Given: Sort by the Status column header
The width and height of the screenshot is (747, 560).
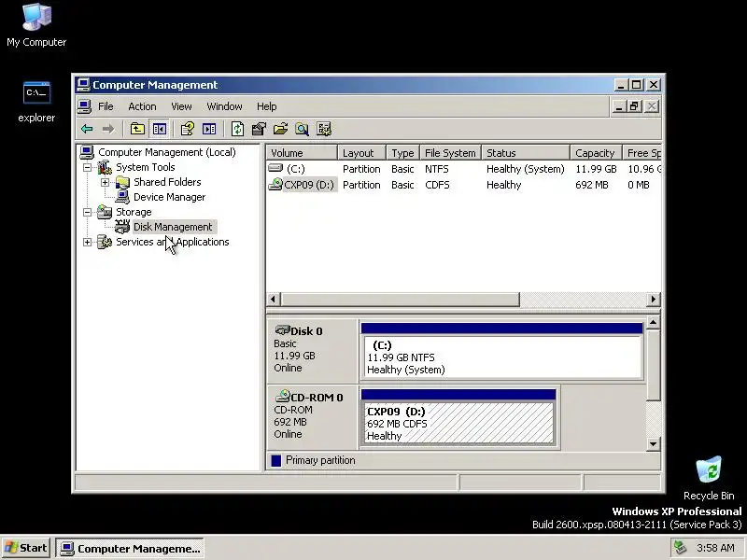Looking at the screenshot, I should click(x=526, y=153).
